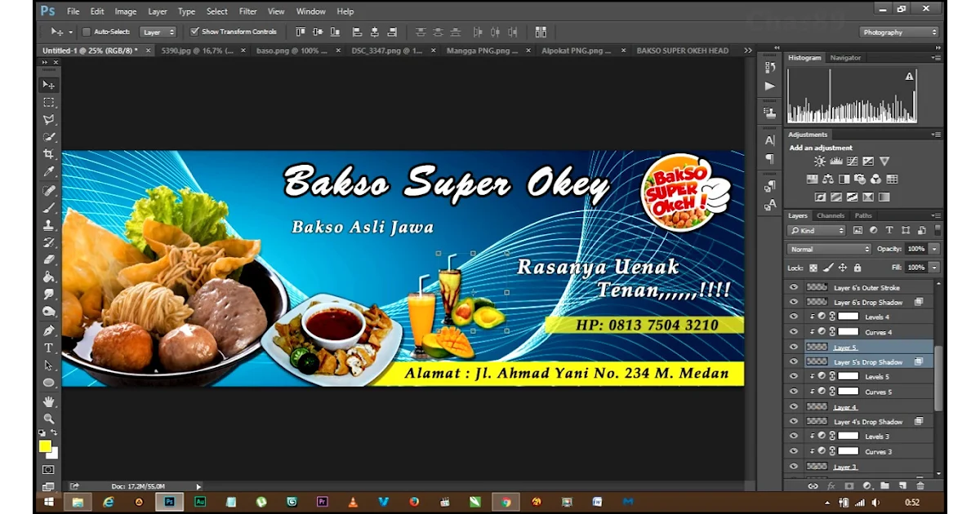The height and width of the screenshot is (514, 980).
Task: Open the Character panel icon in the dock
Action: [x=769, y=140]
